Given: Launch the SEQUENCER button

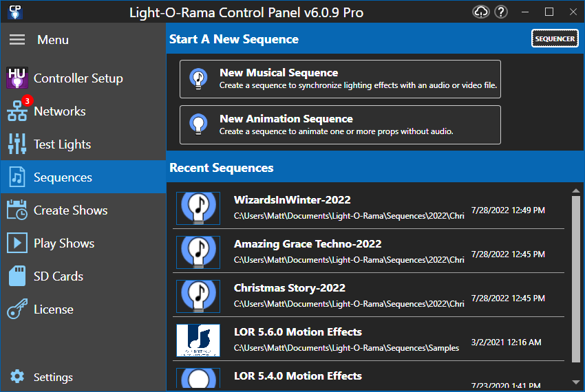Looking at the screenshot, I should [x=555, y=39].
